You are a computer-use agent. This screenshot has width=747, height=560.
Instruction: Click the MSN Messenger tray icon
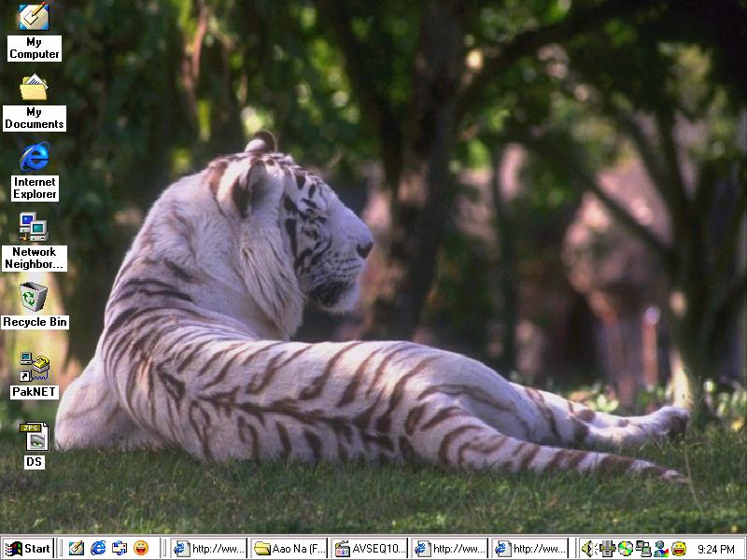coord(661,548)
